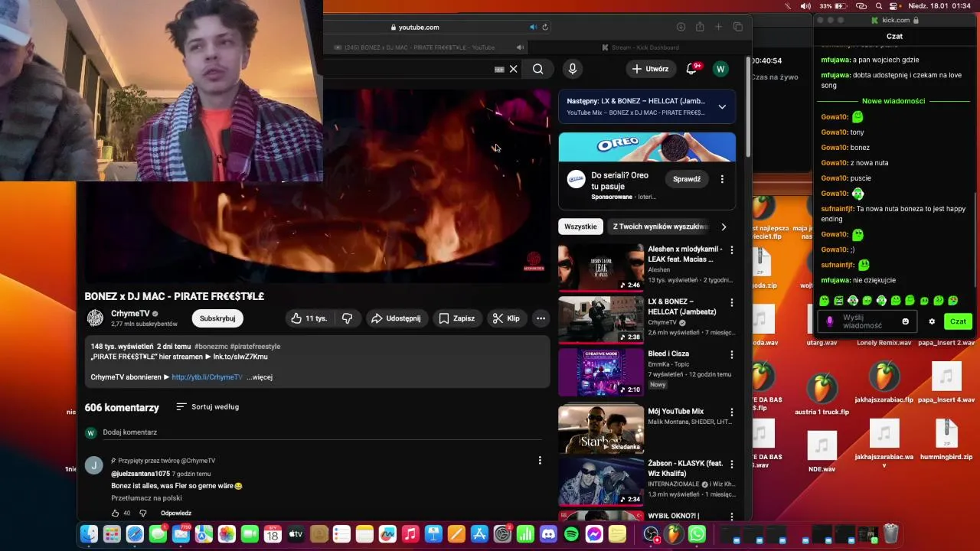Open the W account avatar menu
This screenshot has height=551, width=980.
720,69
